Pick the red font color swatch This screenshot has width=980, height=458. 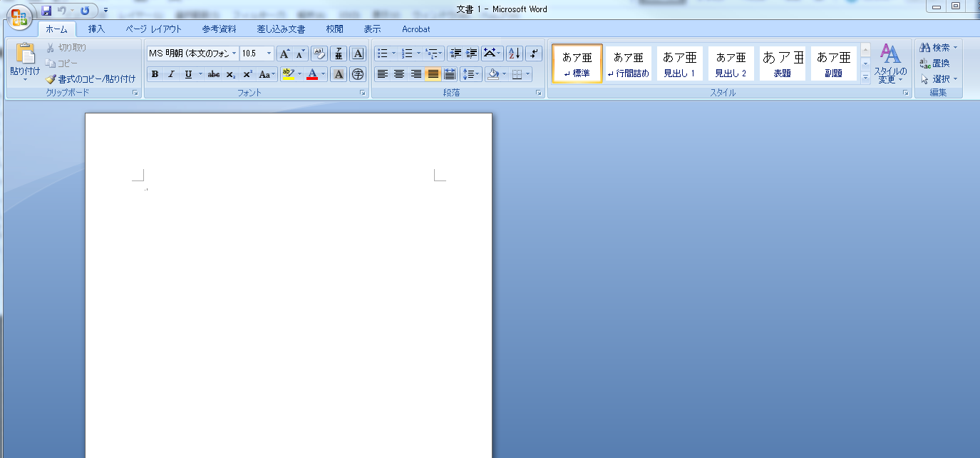click(313, 73)
